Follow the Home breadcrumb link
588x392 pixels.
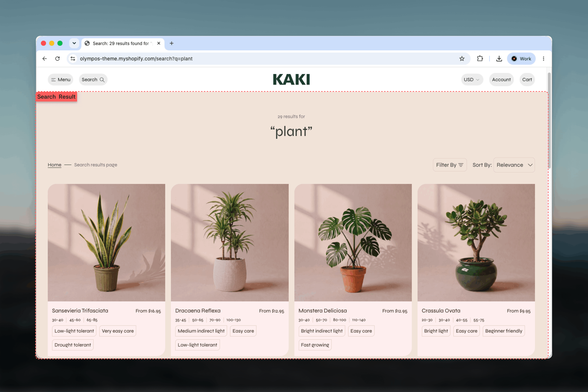tap(54, 165)
